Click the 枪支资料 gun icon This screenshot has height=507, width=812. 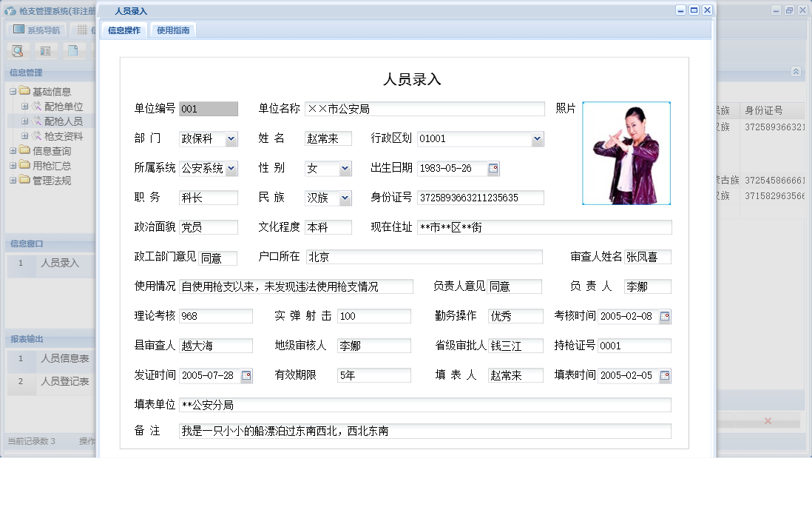[x=36, y=136]
